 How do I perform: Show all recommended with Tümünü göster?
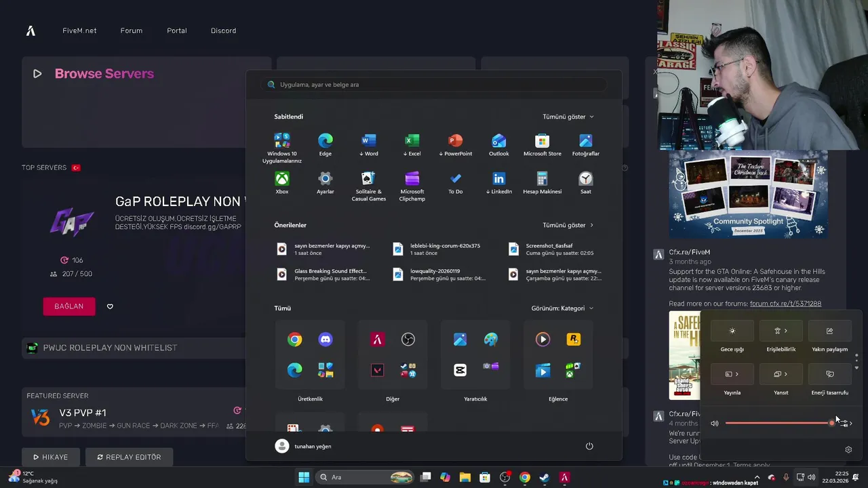click(568, 225)
